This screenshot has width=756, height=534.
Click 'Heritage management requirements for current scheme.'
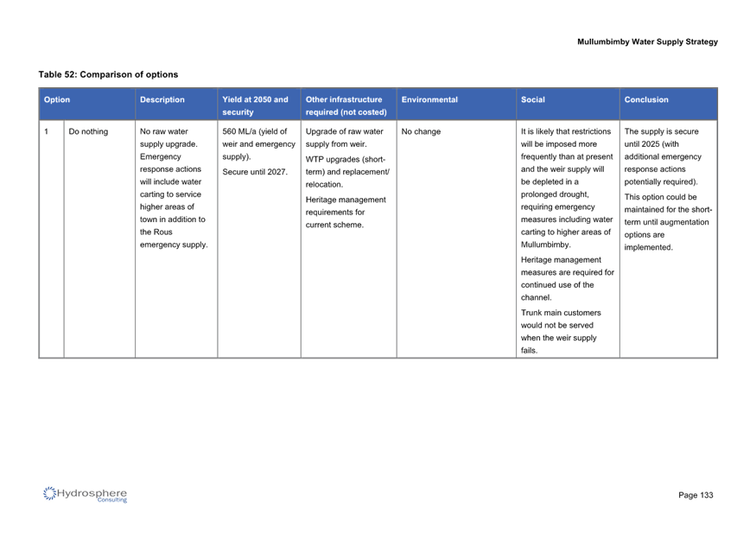coord(346,213)
